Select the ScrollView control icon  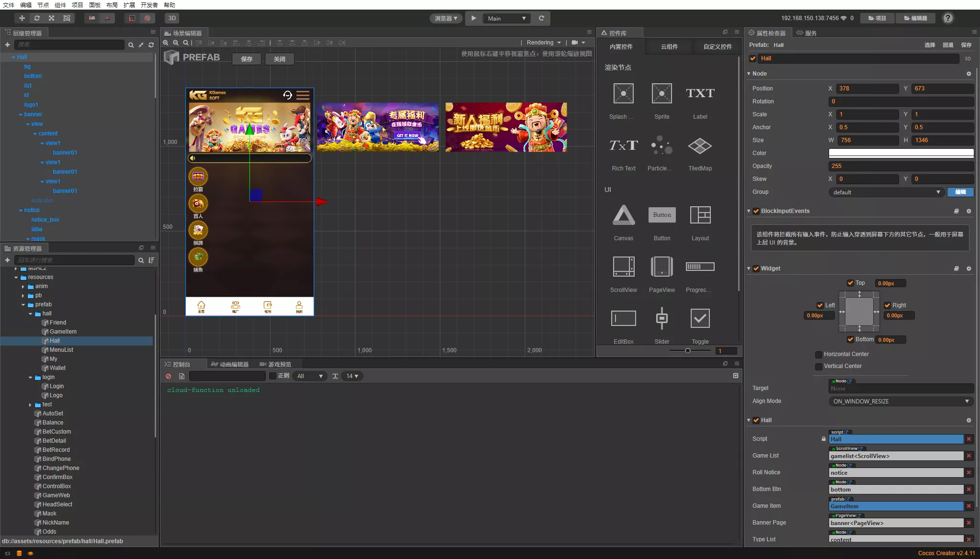pos(623,267)
